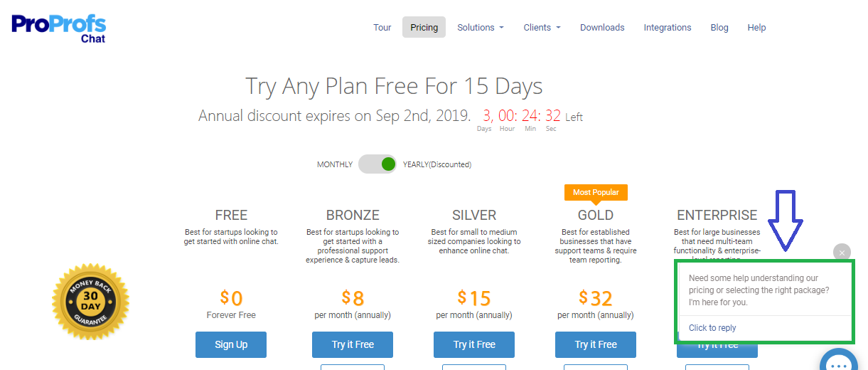Image resolution: width=868 pixels, height=370 pixels.
Task: Expand the Clients dropdown menu
Action: (x=542, y=28)
